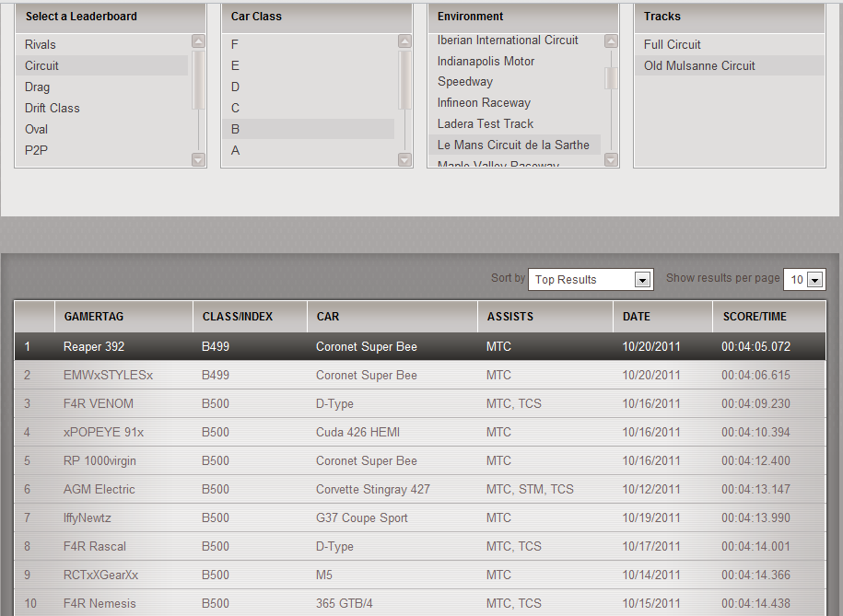Screen dimensions: 843x616
Task: Select the Rivals leaderboard
Action: tap(41, 44)
